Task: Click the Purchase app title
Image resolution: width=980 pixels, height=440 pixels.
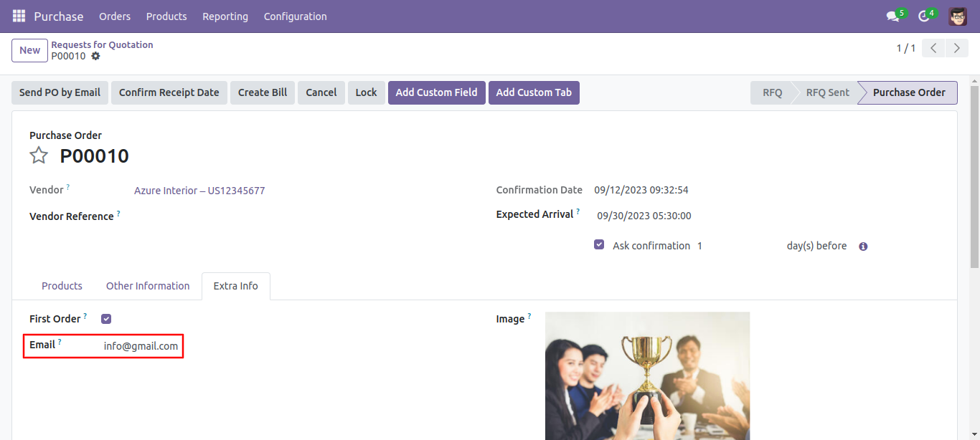Action: pos(59,16)
